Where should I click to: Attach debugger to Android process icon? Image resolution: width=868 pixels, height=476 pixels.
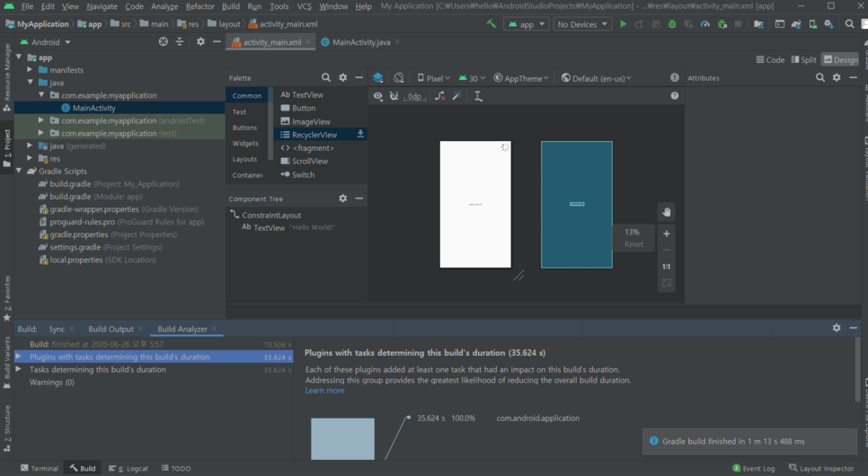click(x=722, y=24)
